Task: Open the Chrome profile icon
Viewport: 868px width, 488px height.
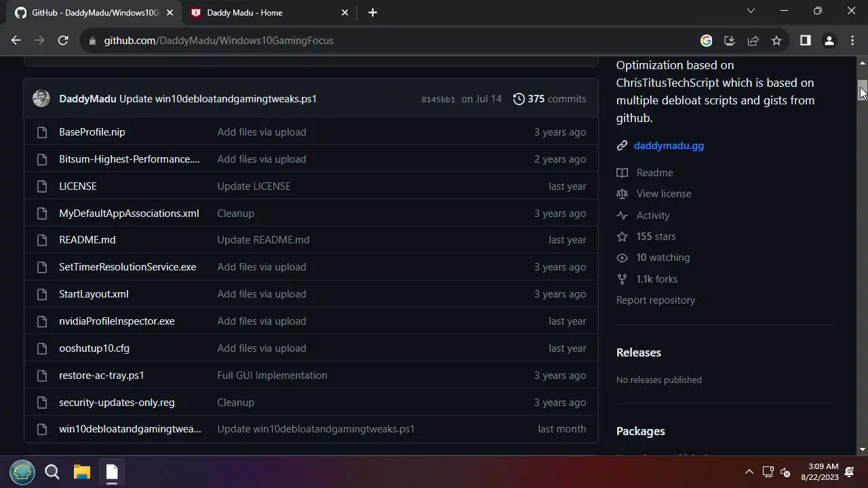Action: 829,41
